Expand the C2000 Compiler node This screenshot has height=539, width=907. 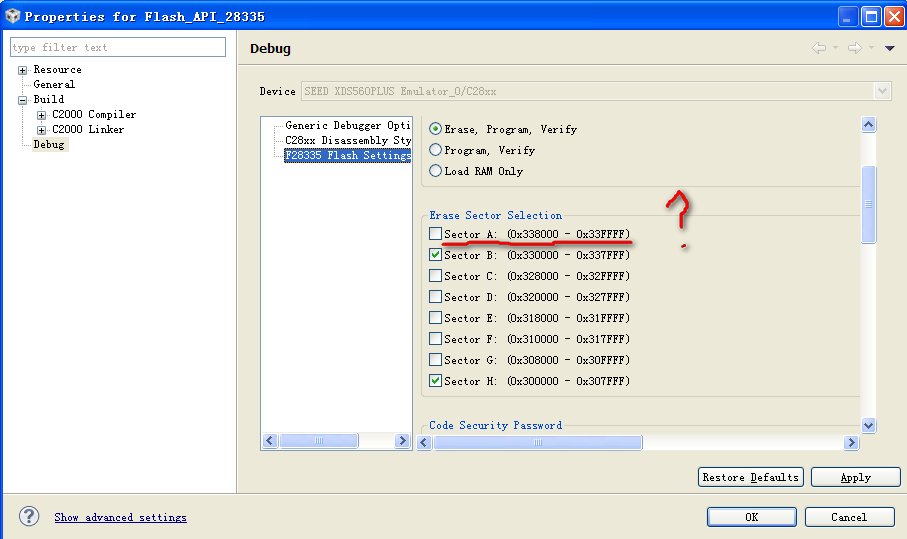click(41, 115)
